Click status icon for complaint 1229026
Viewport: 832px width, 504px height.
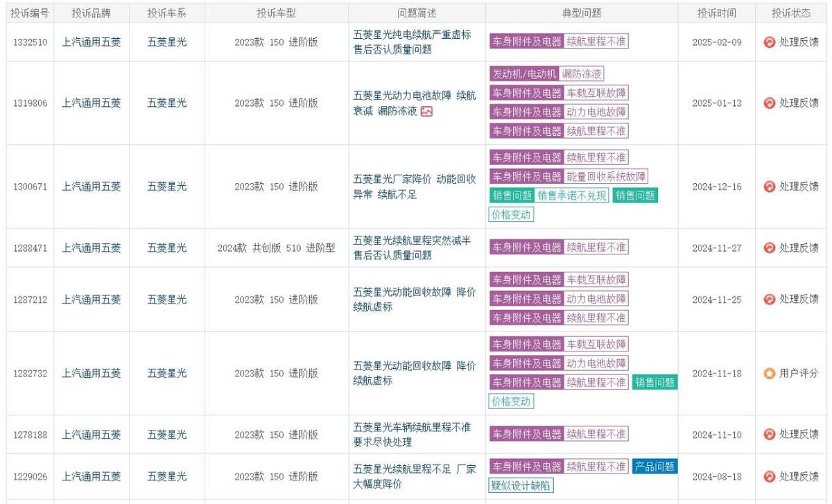click(769, 476)
